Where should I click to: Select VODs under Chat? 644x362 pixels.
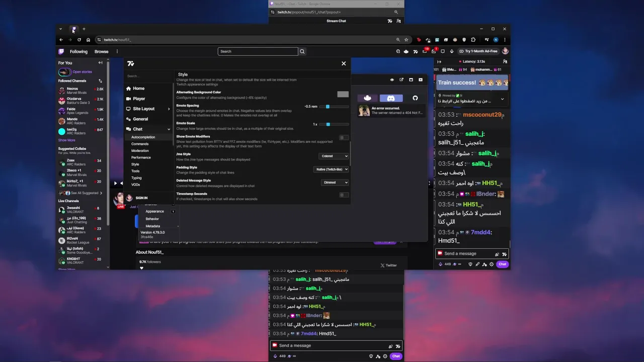point(136,185)
